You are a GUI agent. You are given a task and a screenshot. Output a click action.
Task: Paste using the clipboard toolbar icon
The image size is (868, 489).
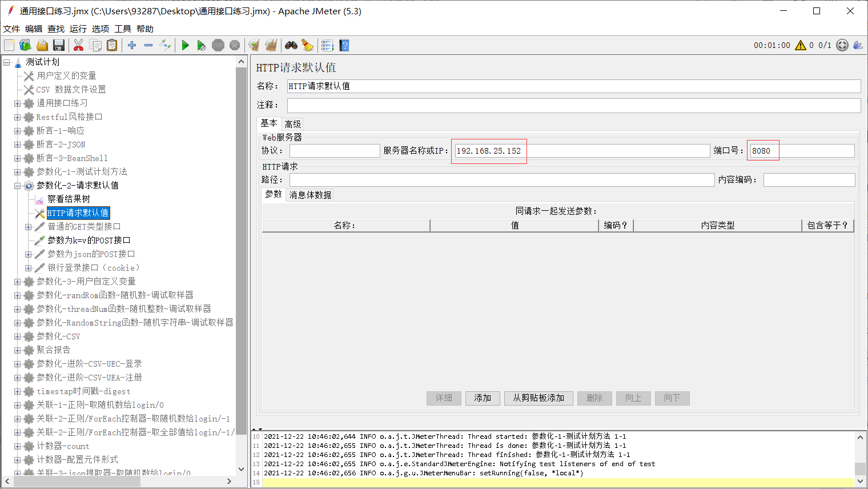[112, 45]
